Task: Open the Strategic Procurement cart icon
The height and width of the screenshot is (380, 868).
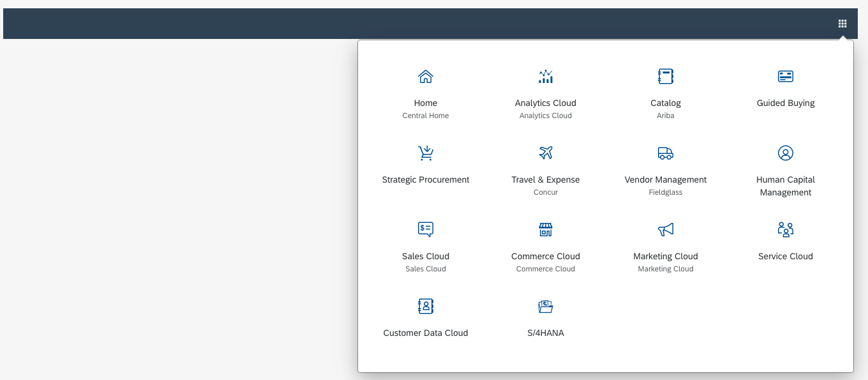Action: (x=426, y=153)
